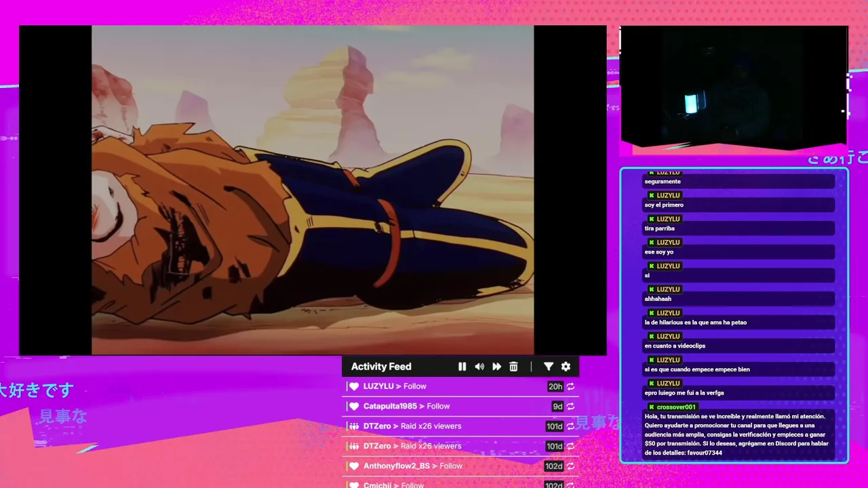Click message 'epro luego me fui a la verfga'
The width and height of the screenshot is (868, 488).
click(x=684, y=393)
